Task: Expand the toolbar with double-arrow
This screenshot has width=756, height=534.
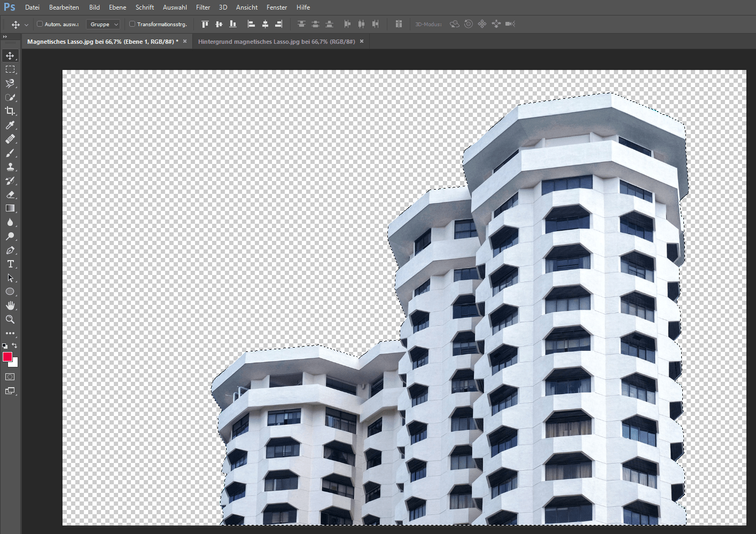Action: point(5,37)
